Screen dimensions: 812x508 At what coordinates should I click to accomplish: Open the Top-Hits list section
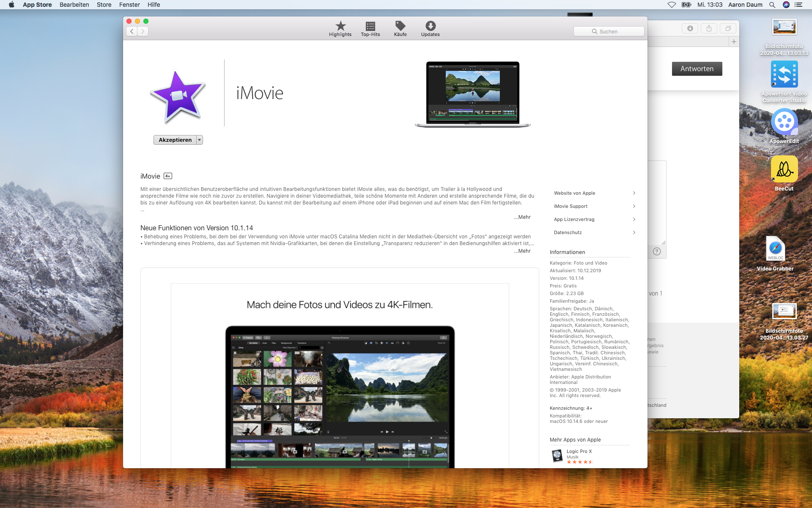click(370, 28)
